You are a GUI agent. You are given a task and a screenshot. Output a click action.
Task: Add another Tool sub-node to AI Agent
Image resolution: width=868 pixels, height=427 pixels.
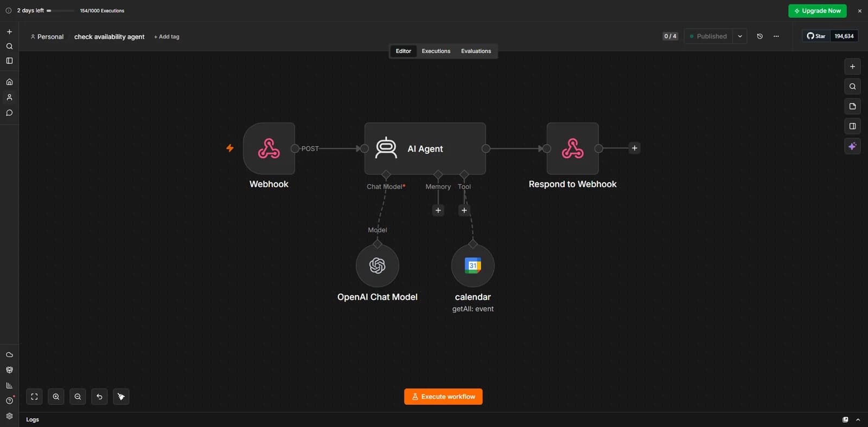(464, 210)
